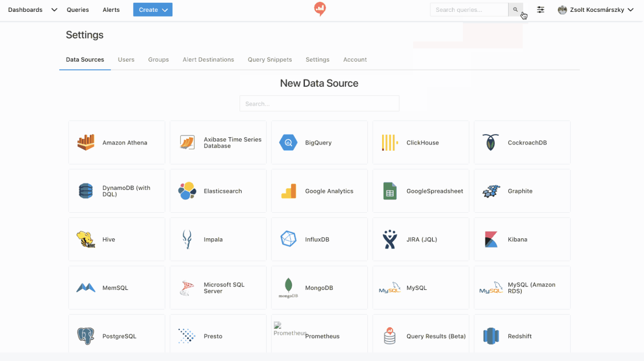This screenshot has height=361, width=644.
Task: Expand the Dashboards dropdown arrow
Action: coord(54,9)
